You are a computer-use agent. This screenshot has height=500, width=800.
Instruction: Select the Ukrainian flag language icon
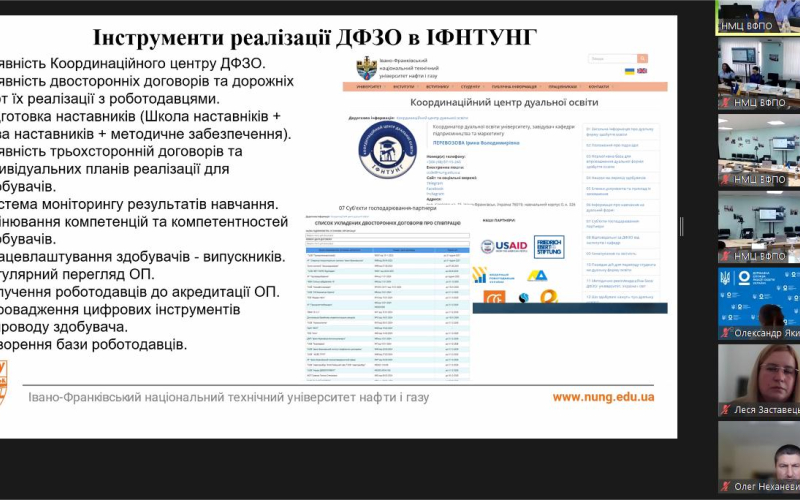click(630, 71)
